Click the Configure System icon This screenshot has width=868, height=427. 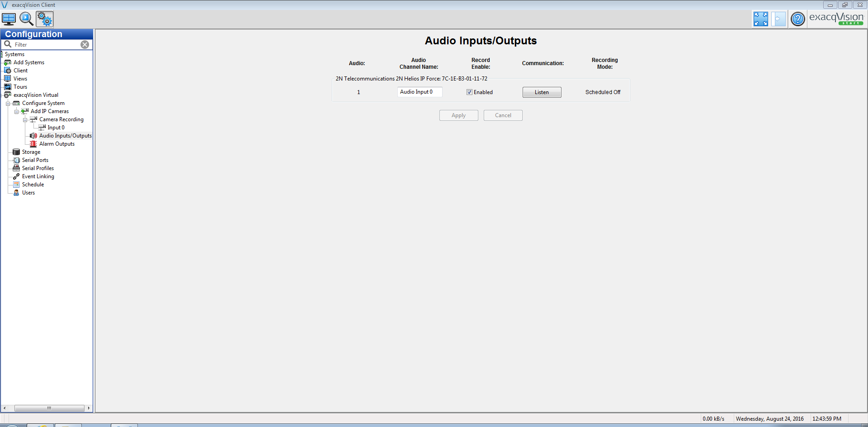click(16, 103)
